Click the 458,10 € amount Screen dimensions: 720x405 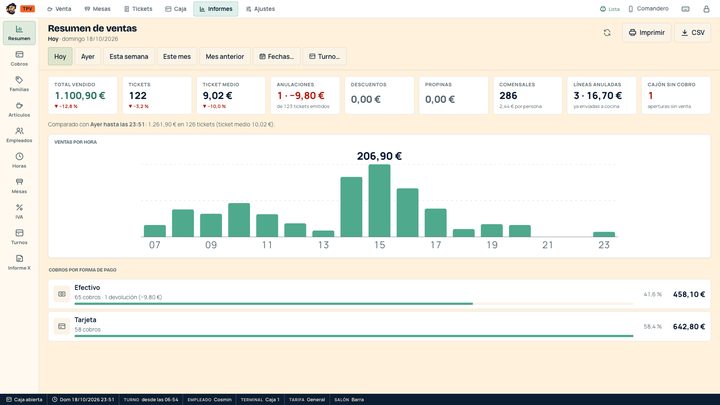[688, 294]
